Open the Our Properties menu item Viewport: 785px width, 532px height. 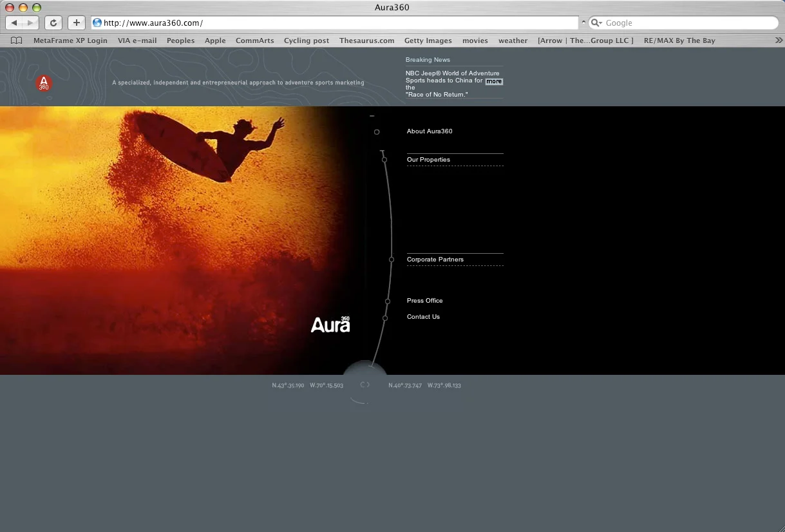click(428, 160)
